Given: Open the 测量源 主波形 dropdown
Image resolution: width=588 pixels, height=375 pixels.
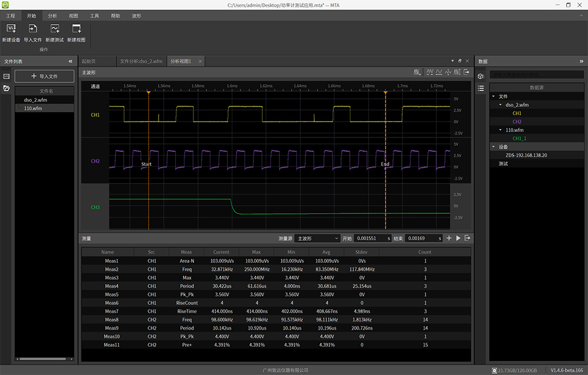Looking at the screenshot, I should [318, 238].
